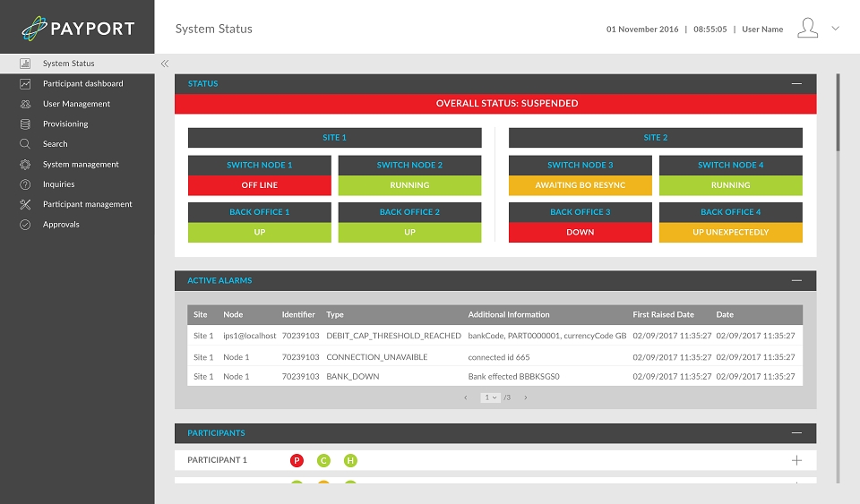Click the System Status bar-chart icon
Screen dimensions: 860x504
point(25,64)
